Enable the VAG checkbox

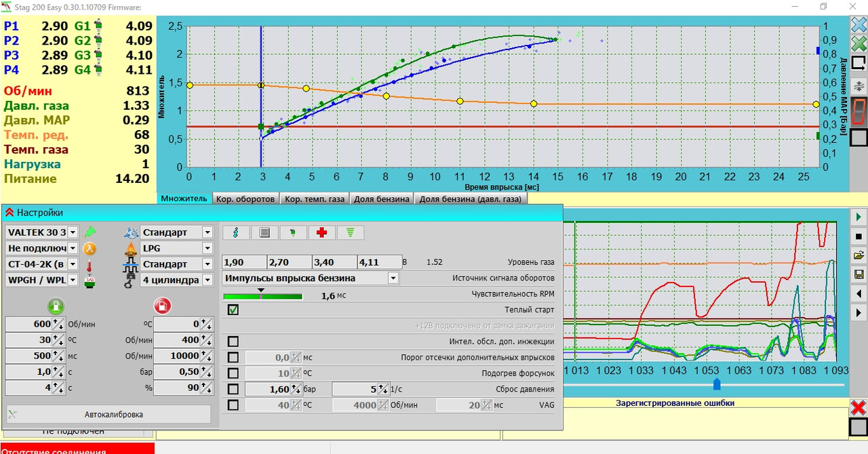[233, 405]
